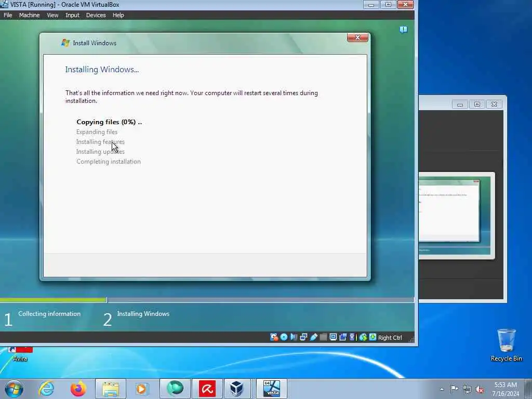
Task: Launch Internet Explorer from taskbar
Action: click(x=46, y=389)
